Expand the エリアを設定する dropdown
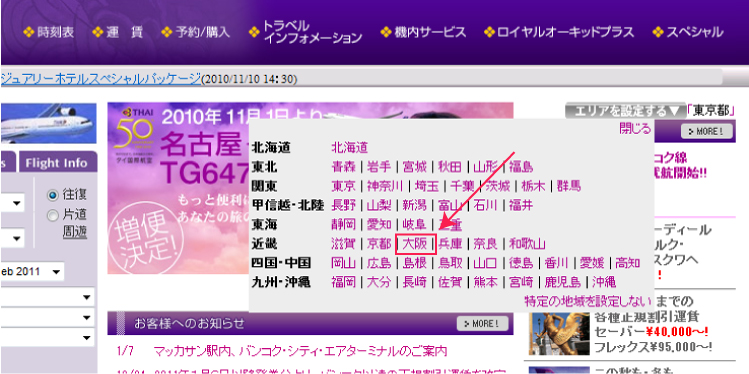The height and width of the screenshot is (374, 749). point(625,111)
